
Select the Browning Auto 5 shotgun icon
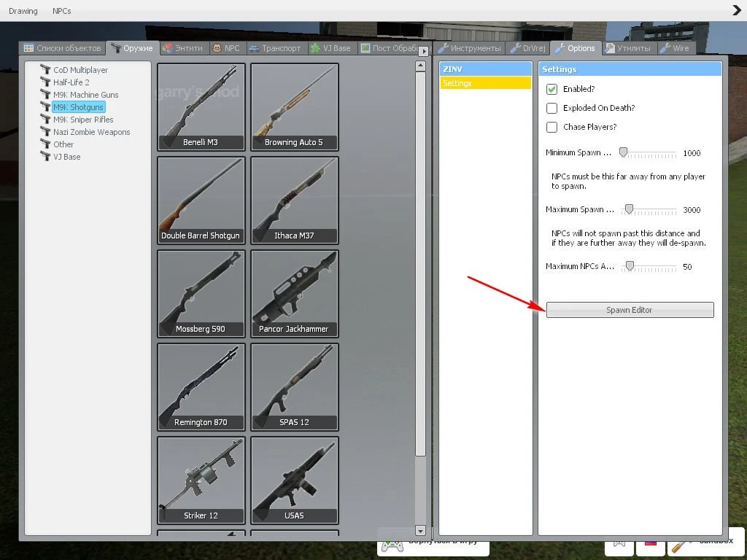click(x=295, y=107)
